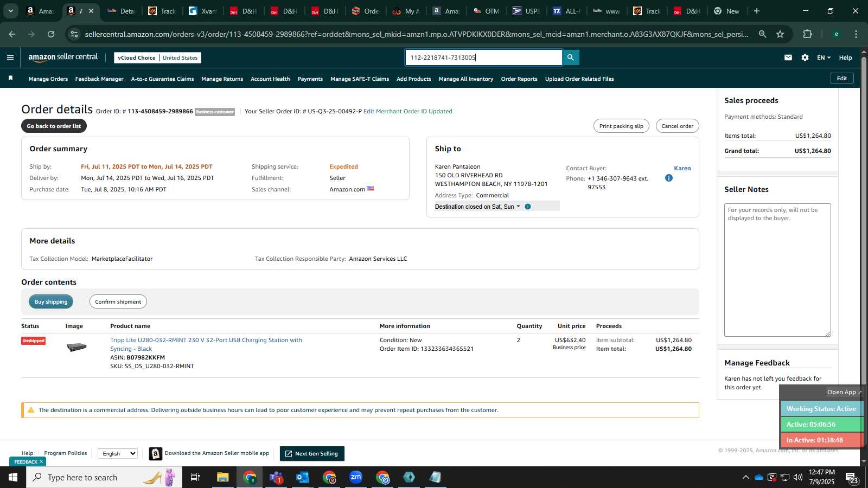868x488 pixels.
Task: Open the English language selector in footer
Action: click(x=118, y=454)
